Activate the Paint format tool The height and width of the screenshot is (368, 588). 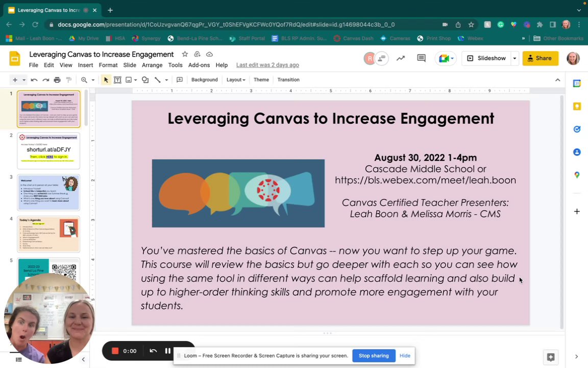[68, 80]
